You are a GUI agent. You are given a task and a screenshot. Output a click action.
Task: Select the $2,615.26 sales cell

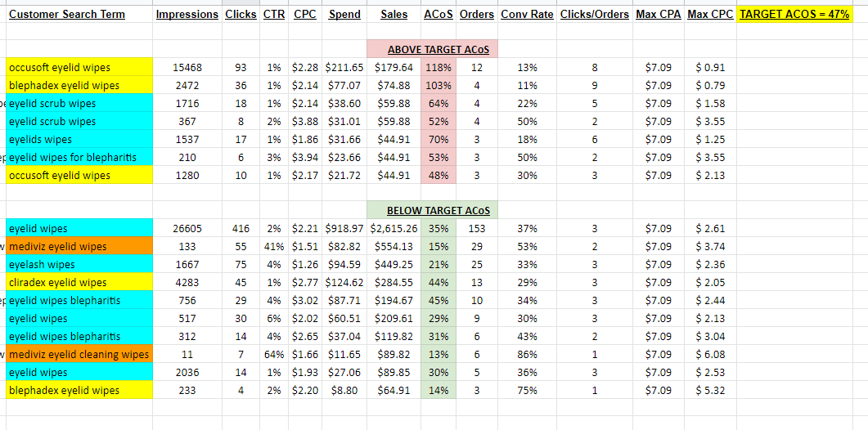(394, 229)
